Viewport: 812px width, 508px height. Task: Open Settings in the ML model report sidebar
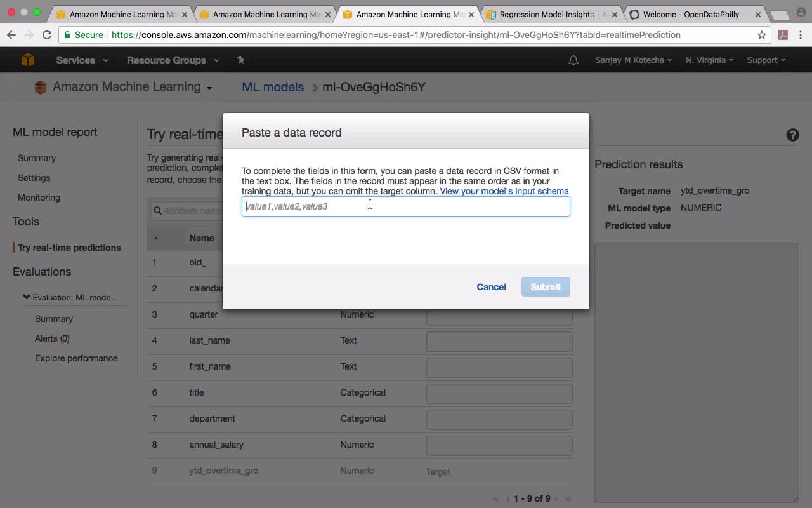click(x=34, y=178)
